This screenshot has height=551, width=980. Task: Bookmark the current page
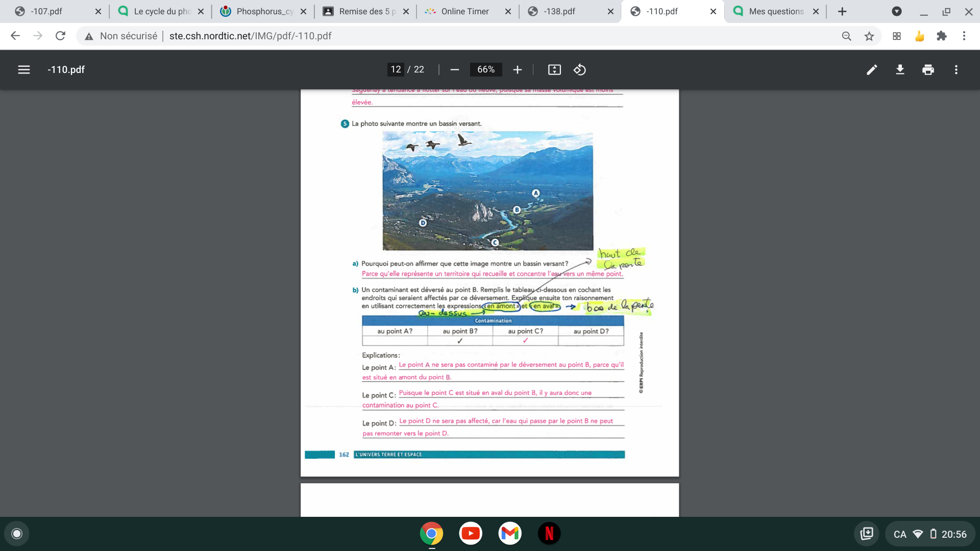[869, 36]
